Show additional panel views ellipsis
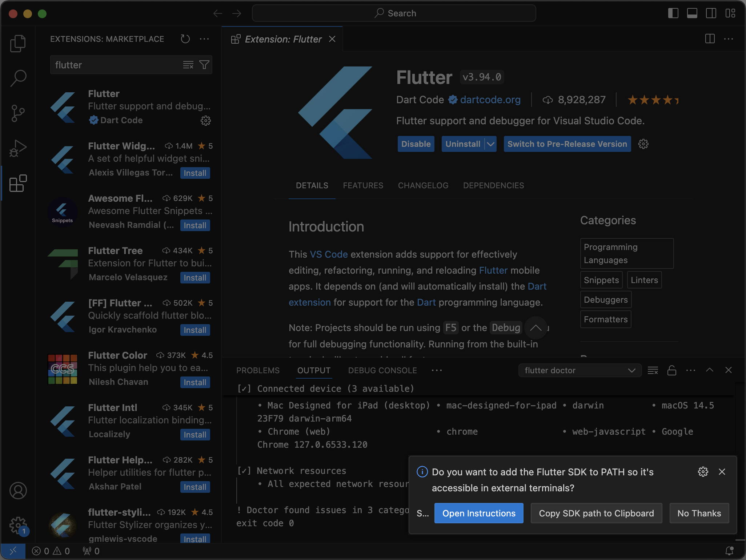 (x=437, y=370)
